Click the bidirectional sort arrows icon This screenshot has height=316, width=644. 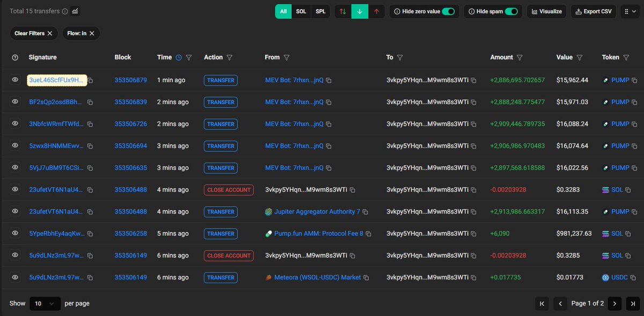(x=342, y=11)
